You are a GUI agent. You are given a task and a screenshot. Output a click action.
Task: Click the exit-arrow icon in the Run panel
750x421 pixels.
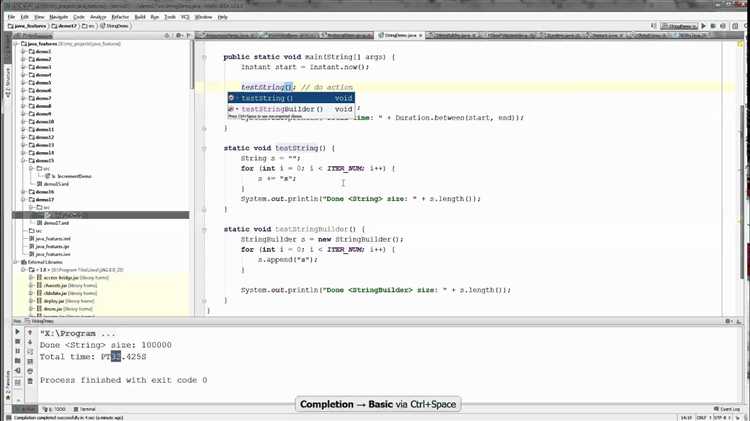(x=18, y=371)
